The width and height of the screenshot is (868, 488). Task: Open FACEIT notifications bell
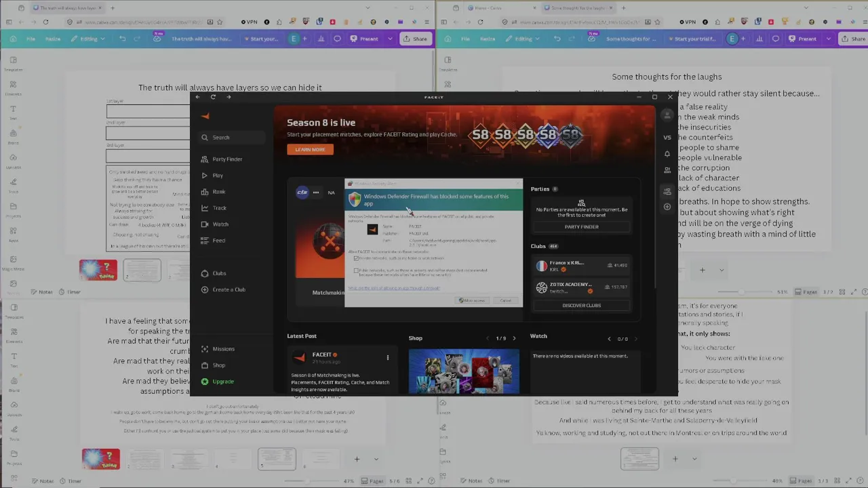click(x=667, y=154)
